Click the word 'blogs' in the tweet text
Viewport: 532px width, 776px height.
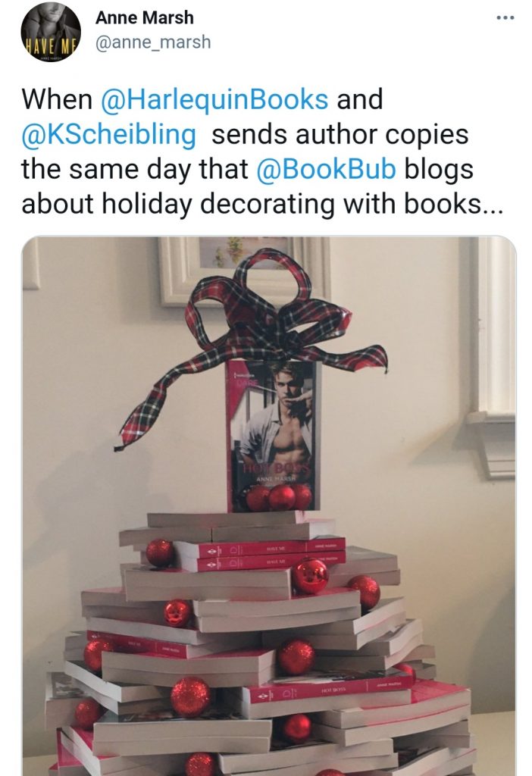pos(439,170)
